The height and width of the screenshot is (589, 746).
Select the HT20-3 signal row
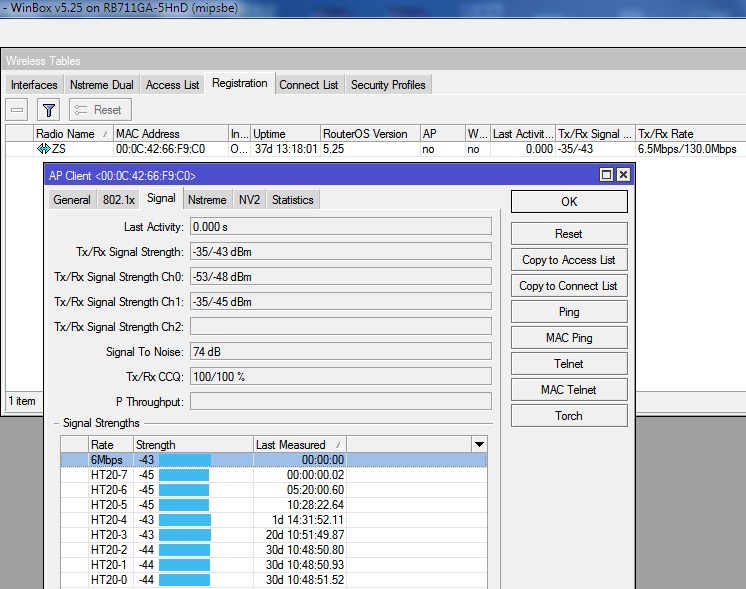274,535
